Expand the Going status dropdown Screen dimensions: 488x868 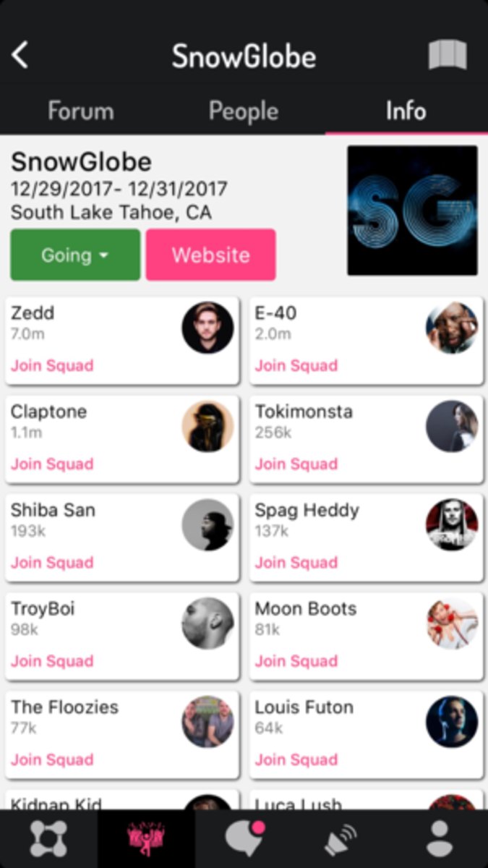point(75,255)
